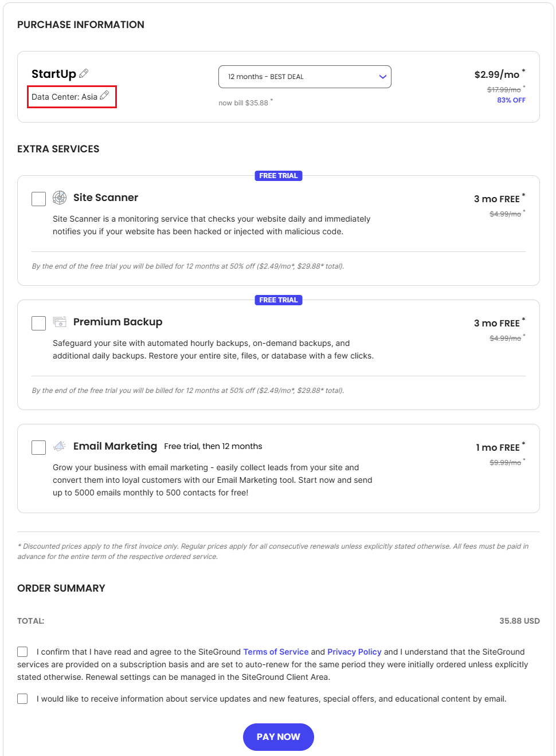Click the Data Center: Asia label
The width and height of the screenshot is (556, 756).
pos(64,97)
